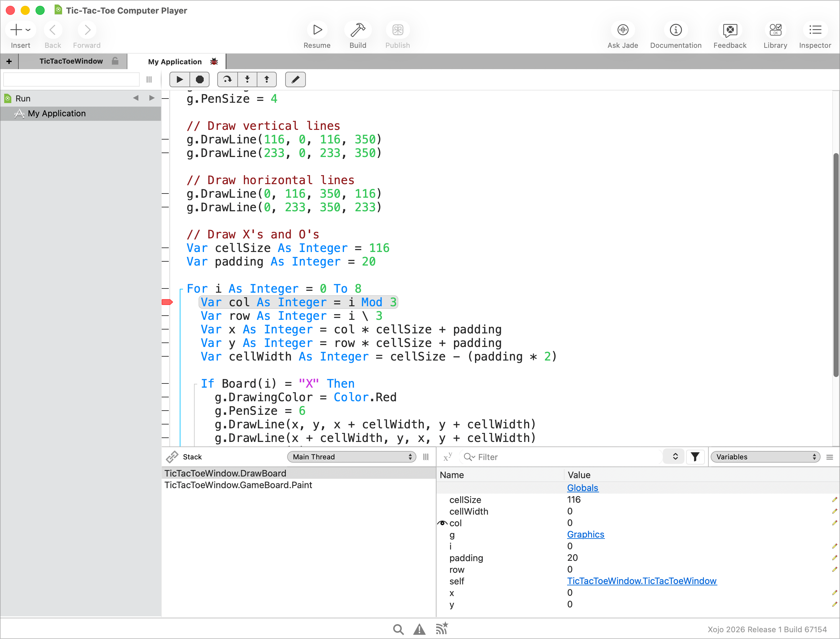
Task: Open the Globals link
Action: 582,487
